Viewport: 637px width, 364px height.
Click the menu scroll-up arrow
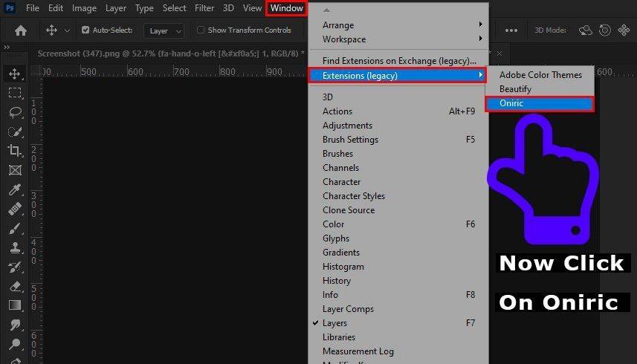coord(326,10)
